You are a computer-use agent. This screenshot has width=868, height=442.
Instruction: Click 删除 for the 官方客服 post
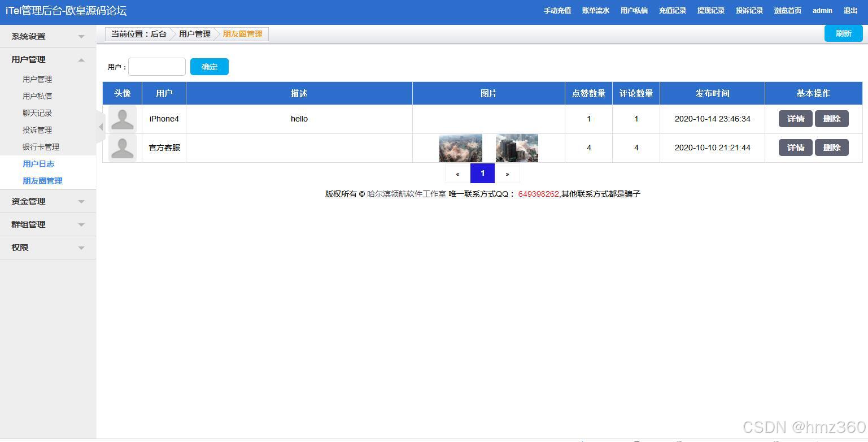click(x=832, y=148)
